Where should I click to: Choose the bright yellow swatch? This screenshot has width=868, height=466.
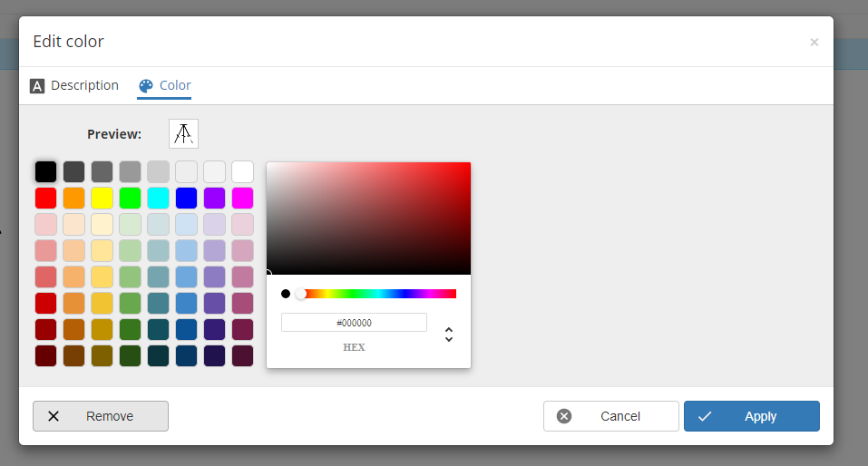click(102, 199)
